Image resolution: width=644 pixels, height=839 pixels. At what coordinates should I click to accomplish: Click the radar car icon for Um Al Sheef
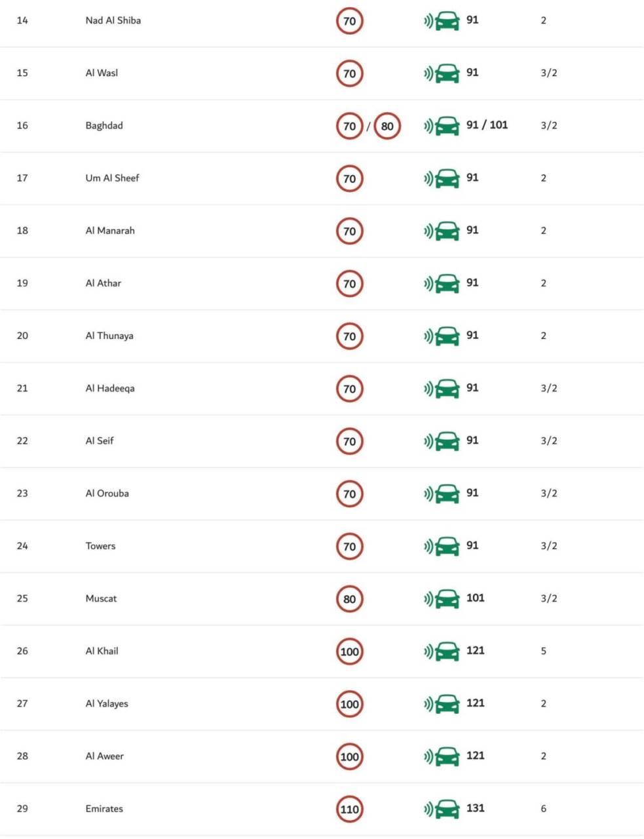pos(442,178)
